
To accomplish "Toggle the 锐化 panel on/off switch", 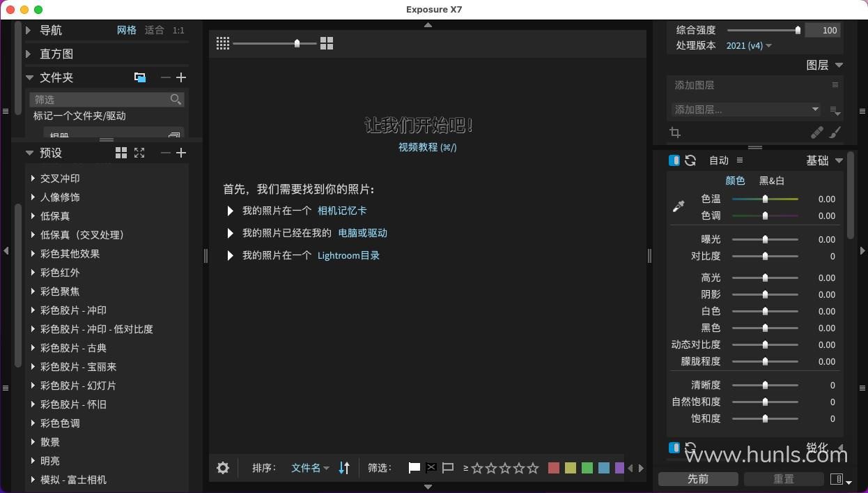I will (x=674, y=448).
